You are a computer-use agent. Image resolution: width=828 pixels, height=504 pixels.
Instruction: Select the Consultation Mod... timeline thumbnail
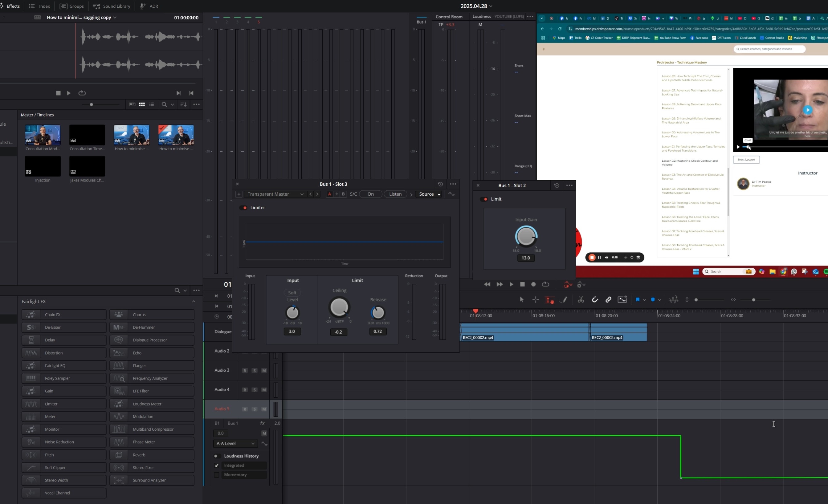(43, 135)
